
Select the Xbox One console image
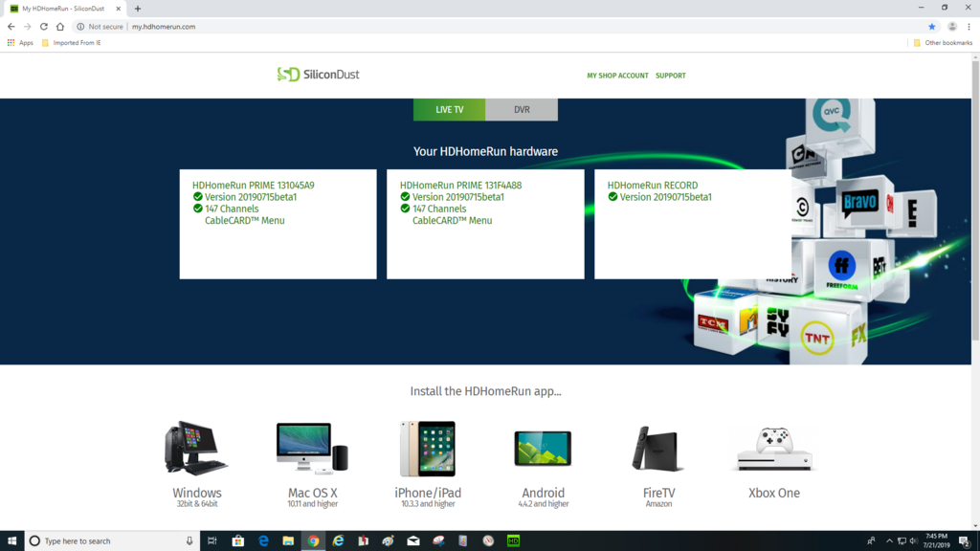[773, 449]
